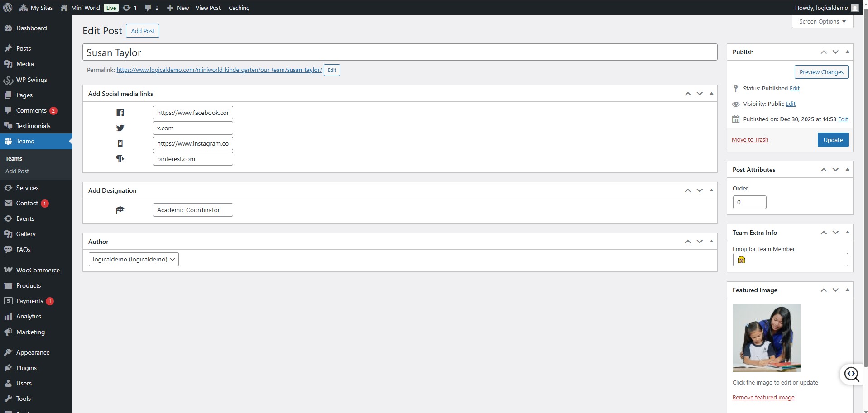The height and width of the screenshot is (413, 868).
Task: Open the Screen Options dropdown
Action: (x=822, y=22)
